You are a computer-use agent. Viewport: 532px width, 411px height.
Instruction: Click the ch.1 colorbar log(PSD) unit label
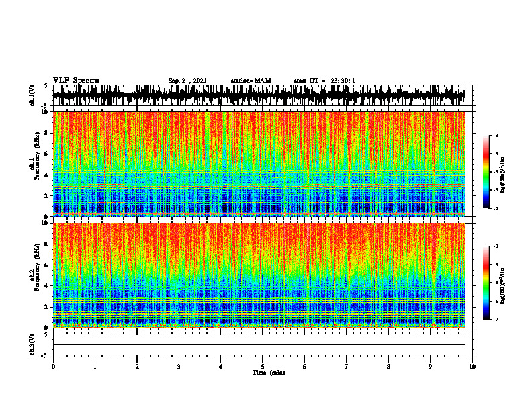503,175
